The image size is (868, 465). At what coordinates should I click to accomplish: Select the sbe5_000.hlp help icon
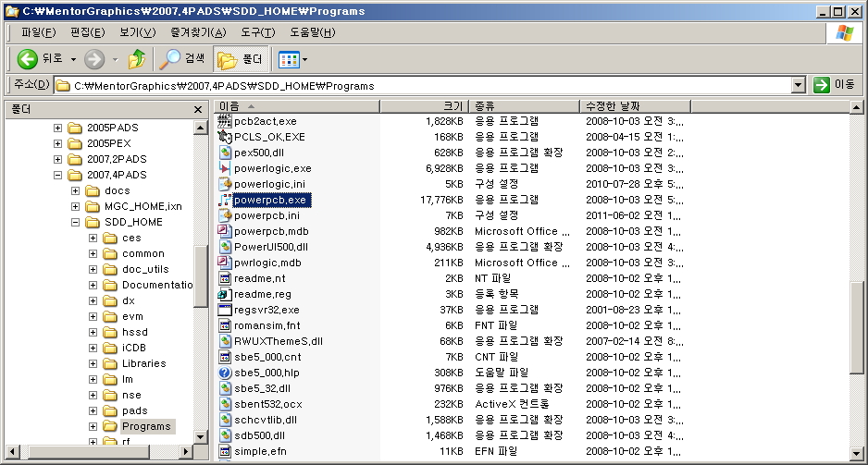[x=224, y=373]
